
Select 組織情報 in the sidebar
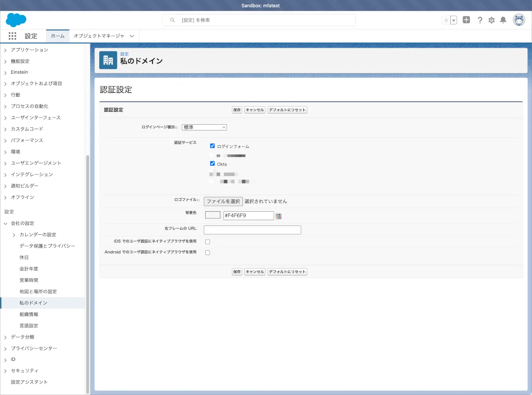tap(29, 314)
